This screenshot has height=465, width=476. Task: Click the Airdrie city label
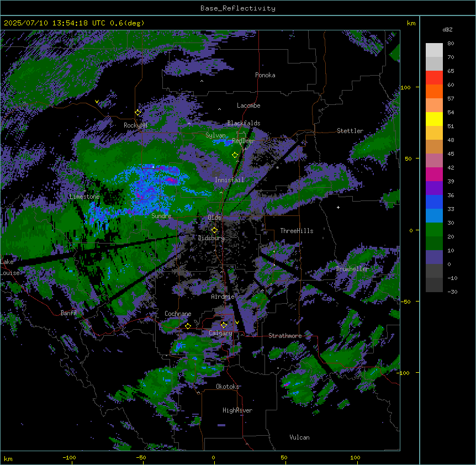[223, 297]
